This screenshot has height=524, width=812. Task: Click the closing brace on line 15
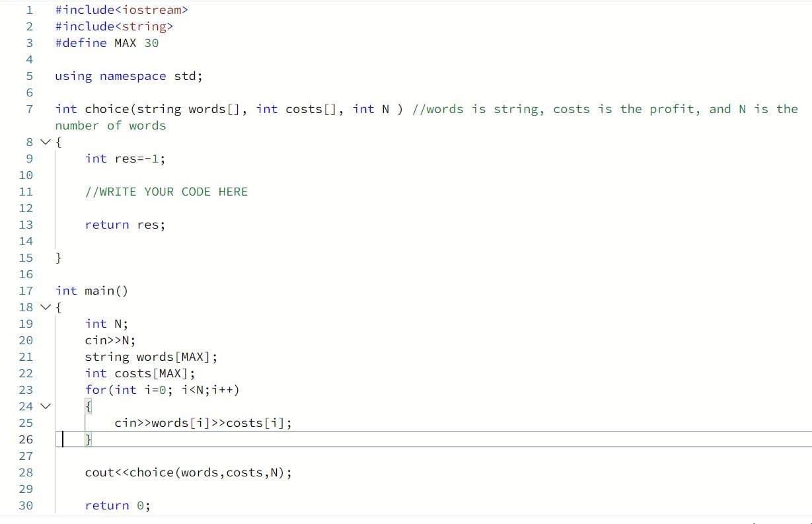[59, 258]
